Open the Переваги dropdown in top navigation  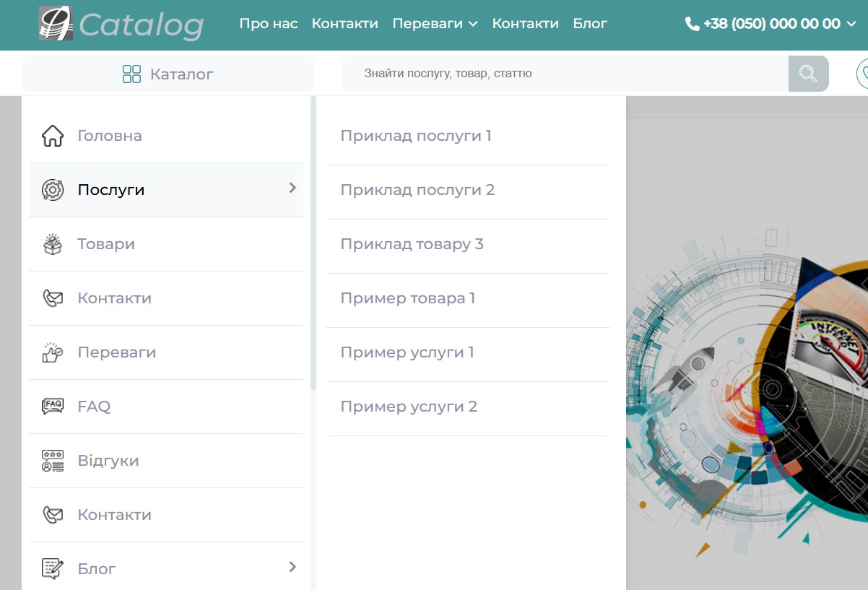click(435, 24)
